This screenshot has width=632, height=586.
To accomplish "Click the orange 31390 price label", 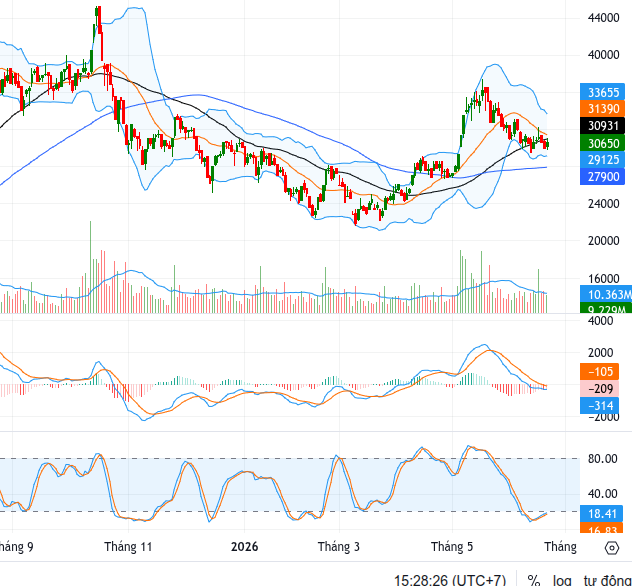I will [x=602, y=109].
